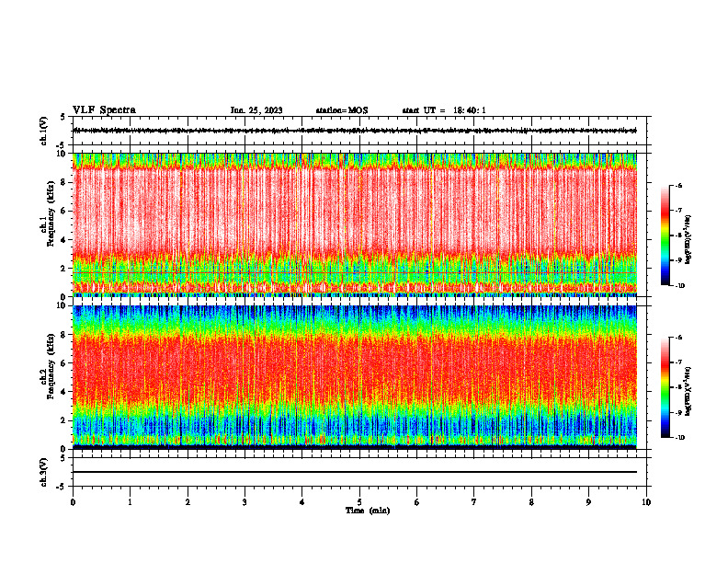
Task: Click the ch.1 spectrogram color scale bar
Action: tap(665, 236)
